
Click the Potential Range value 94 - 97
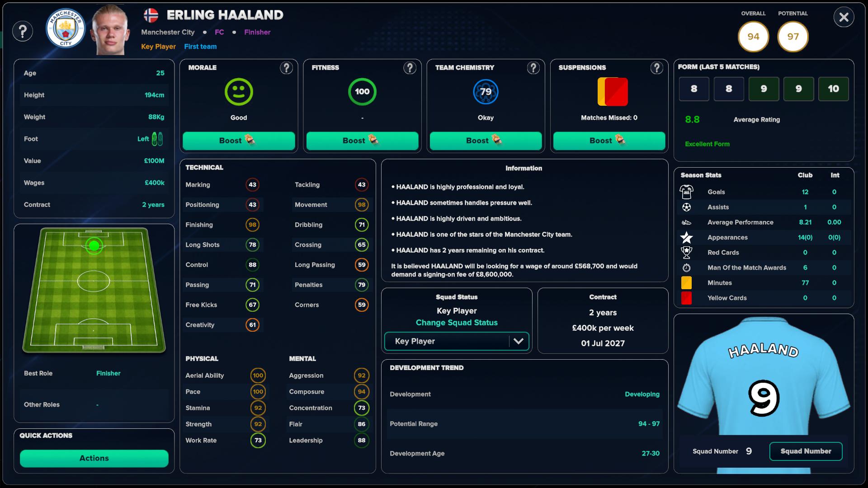(649, 424)
